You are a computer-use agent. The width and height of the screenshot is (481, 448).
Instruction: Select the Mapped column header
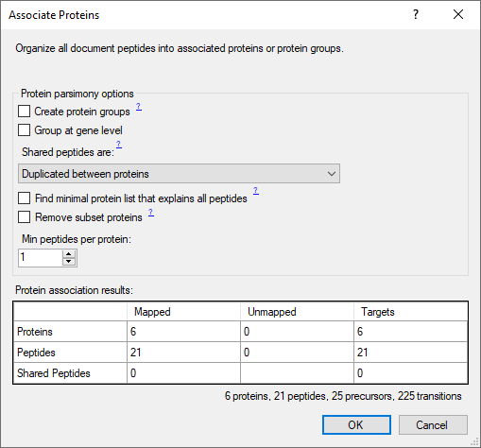tap(183, 312)
